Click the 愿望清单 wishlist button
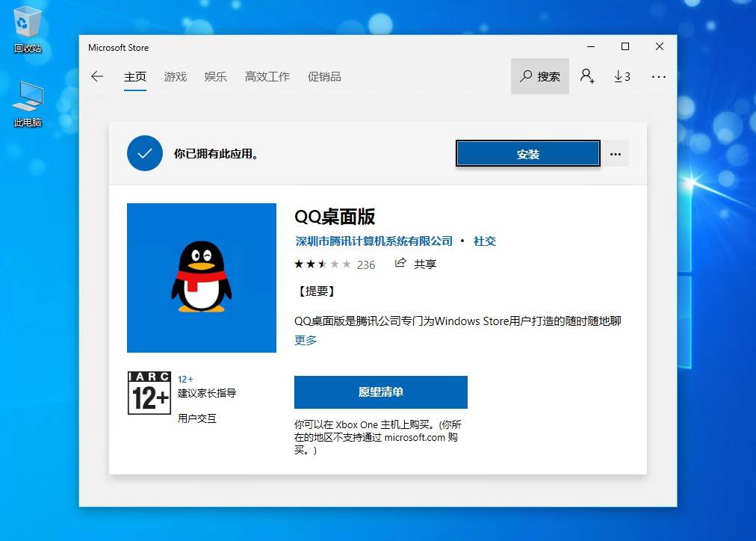Image resolution: width=756 pixels, height=541 pixels. coord(381,392)
